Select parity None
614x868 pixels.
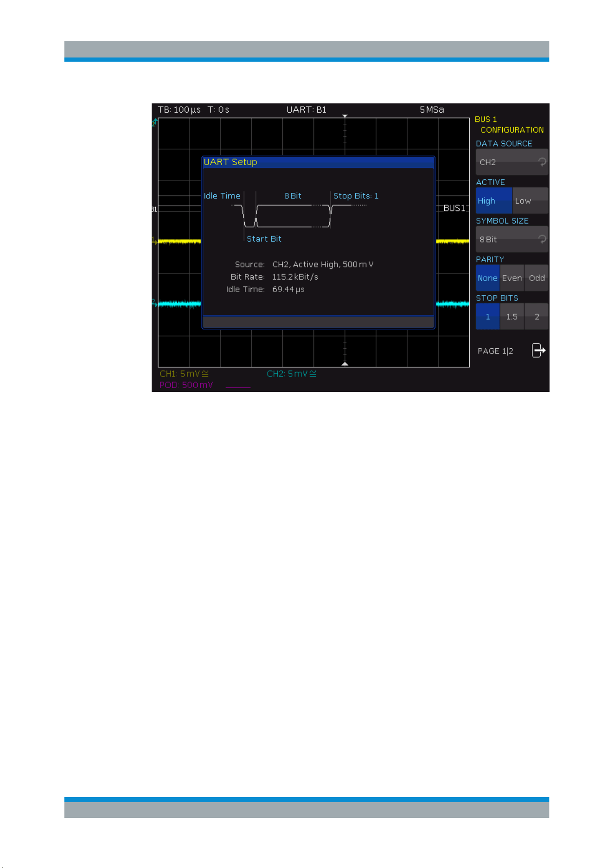pyautogui.click(x=488, y=278)
